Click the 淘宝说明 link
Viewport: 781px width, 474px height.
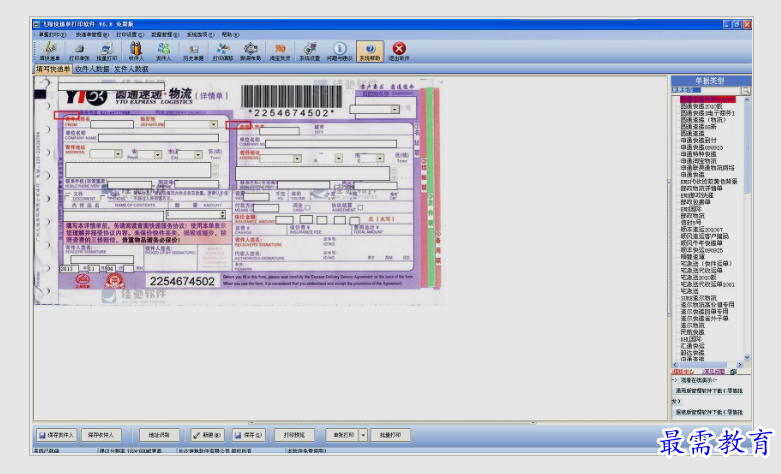click(713, 372)
